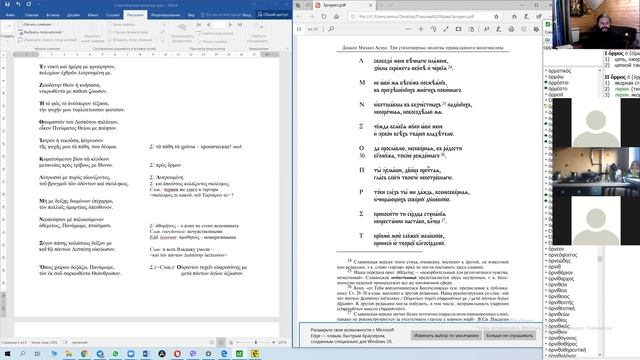Viewport: 640px width, 360px height.
Task: Rotate the PDF page
Action: [433, 29]
